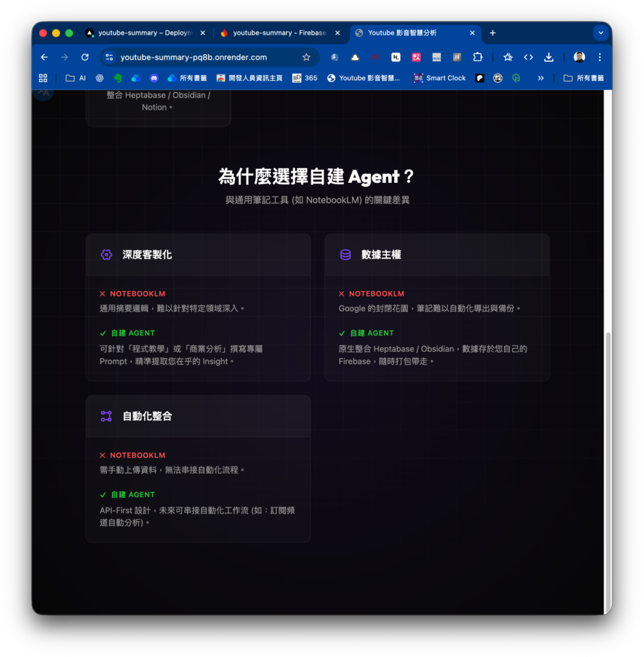
Task: Expand the tab search dropdown arrow
Action: [600, 33]
